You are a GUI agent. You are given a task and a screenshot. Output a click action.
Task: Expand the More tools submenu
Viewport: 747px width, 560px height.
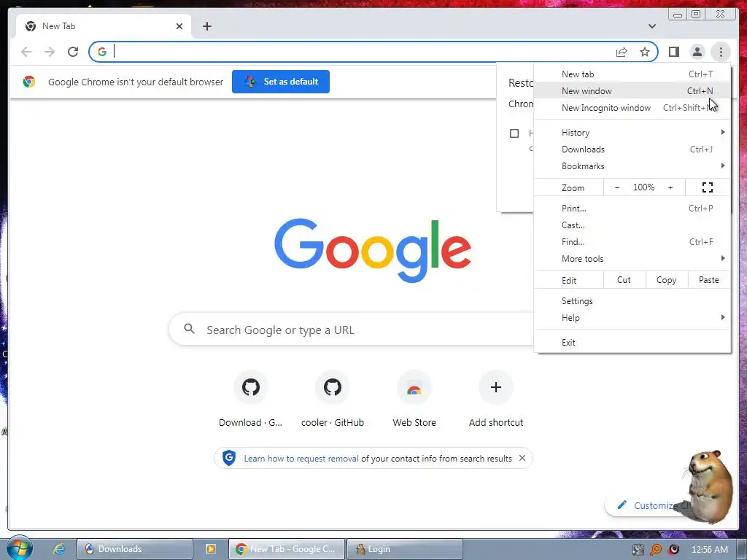coord(632,259)
